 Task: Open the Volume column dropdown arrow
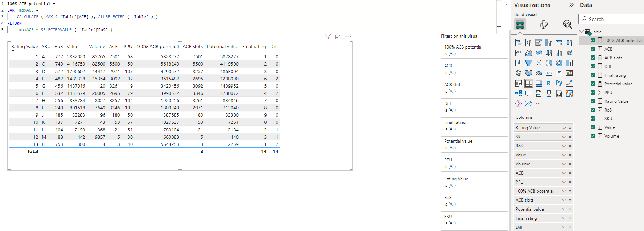pos(564,164)
